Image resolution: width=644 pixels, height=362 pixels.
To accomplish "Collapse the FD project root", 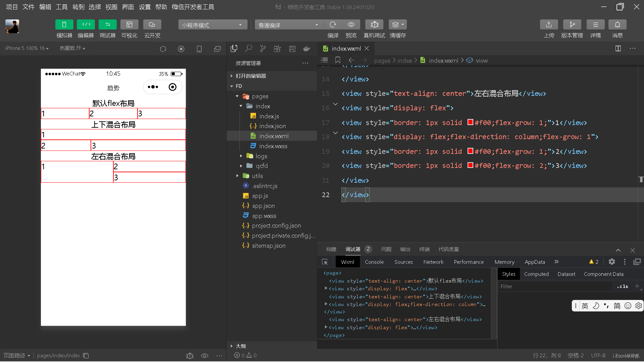I will 272,86.
